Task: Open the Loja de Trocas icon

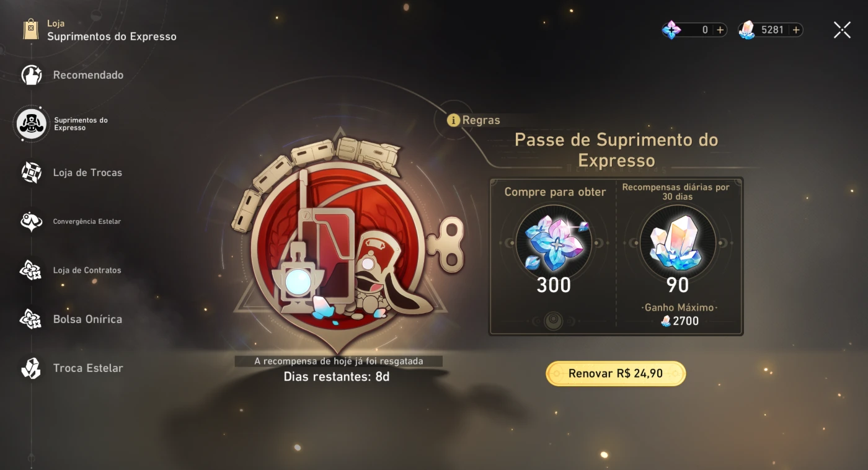Action: point(31,172)
